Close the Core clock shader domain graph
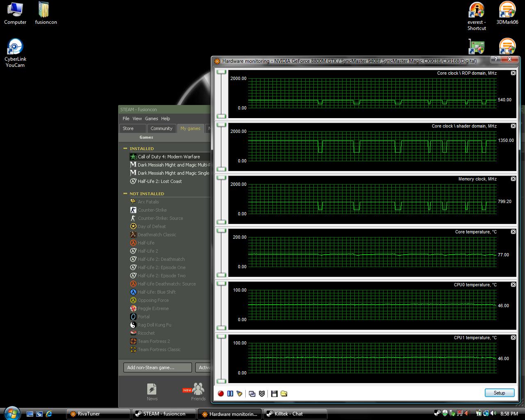 point(513,126)
